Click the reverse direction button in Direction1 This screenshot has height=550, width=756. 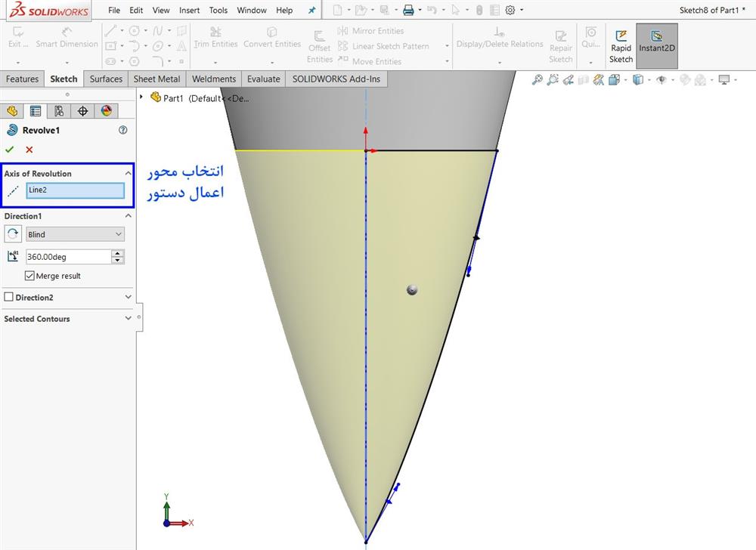[13, 234]
